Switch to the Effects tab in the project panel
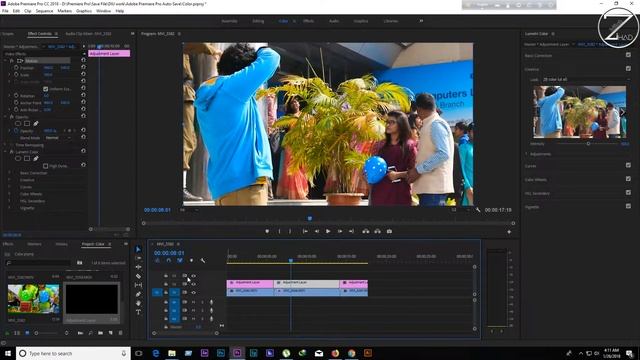The width and height of the screenshot is (640, 360). pos(8,244)
